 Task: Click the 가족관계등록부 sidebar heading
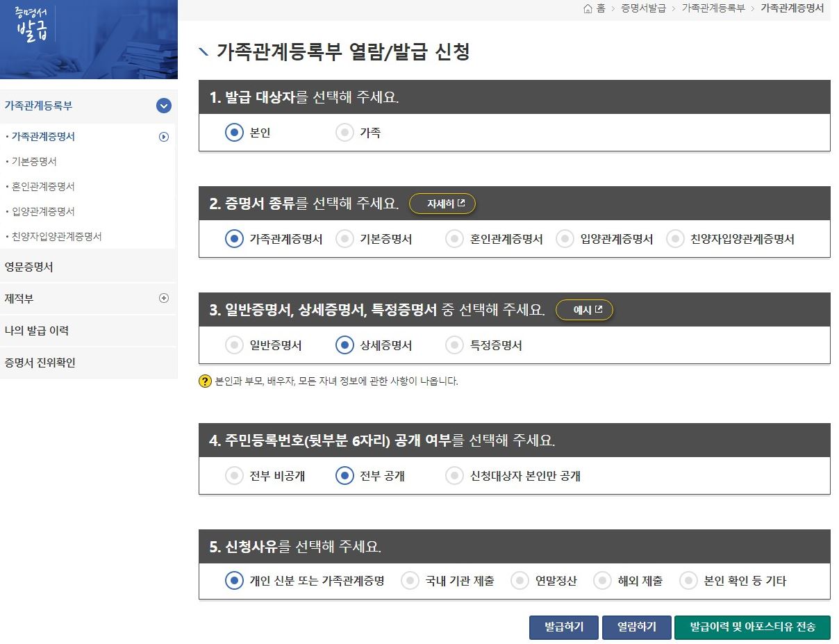click(x=39, y=106)
